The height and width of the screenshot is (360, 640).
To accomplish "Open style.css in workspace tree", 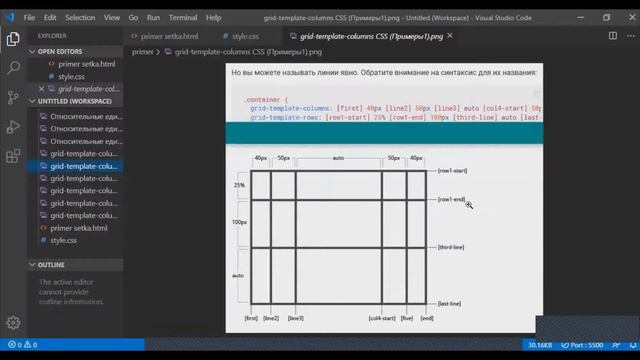I will click(76, 240).
